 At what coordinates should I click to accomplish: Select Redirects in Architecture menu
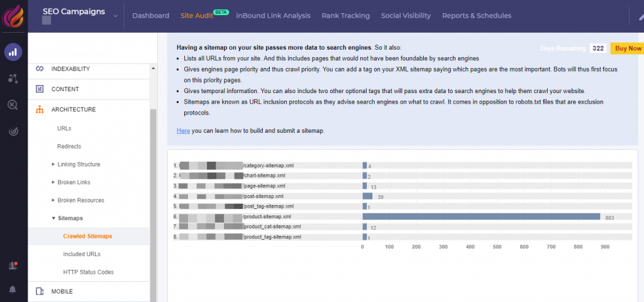tap(69, 146)
